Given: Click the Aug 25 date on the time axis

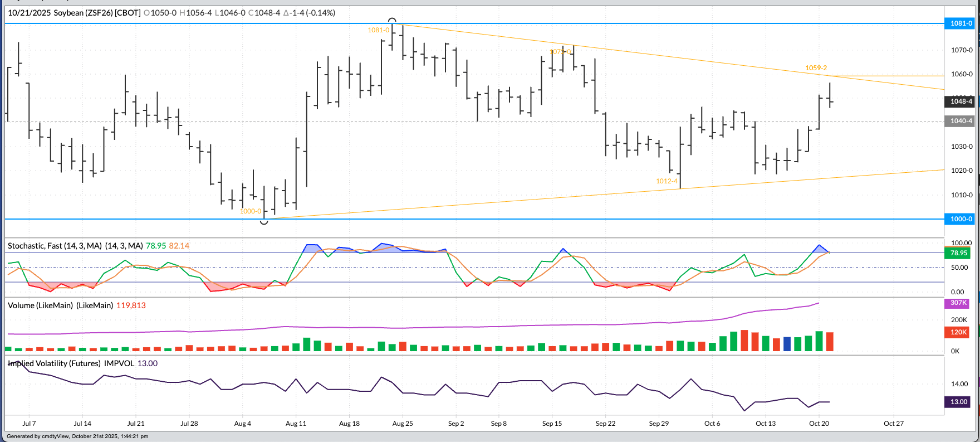Looking at the screenshot, I should (403, 424).
